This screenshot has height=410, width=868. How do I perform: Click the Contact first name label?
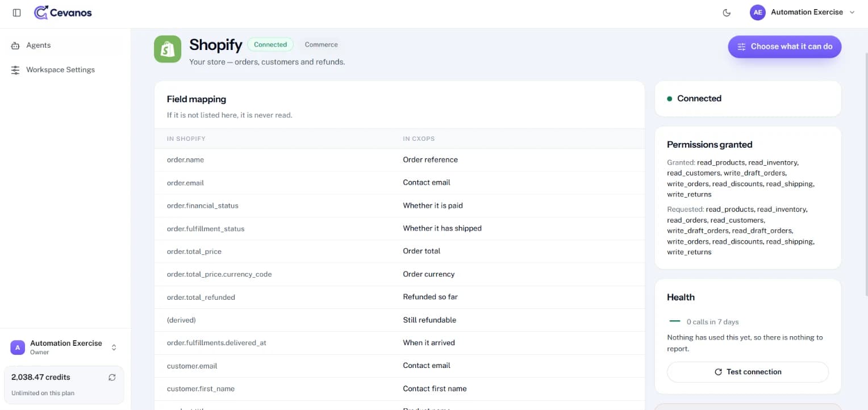[x=435, y=389]
